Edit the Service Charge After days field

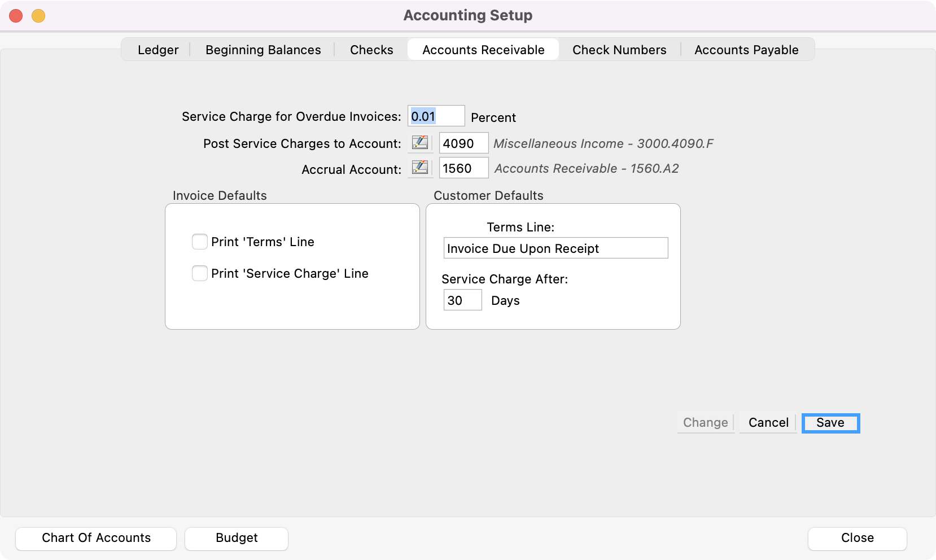coord(462,300)
